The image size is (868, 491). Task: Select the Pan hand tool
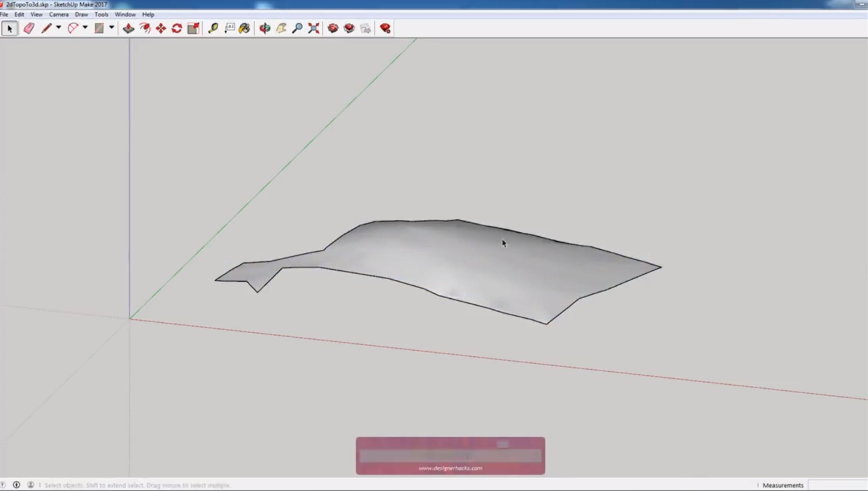pos(281,28)
